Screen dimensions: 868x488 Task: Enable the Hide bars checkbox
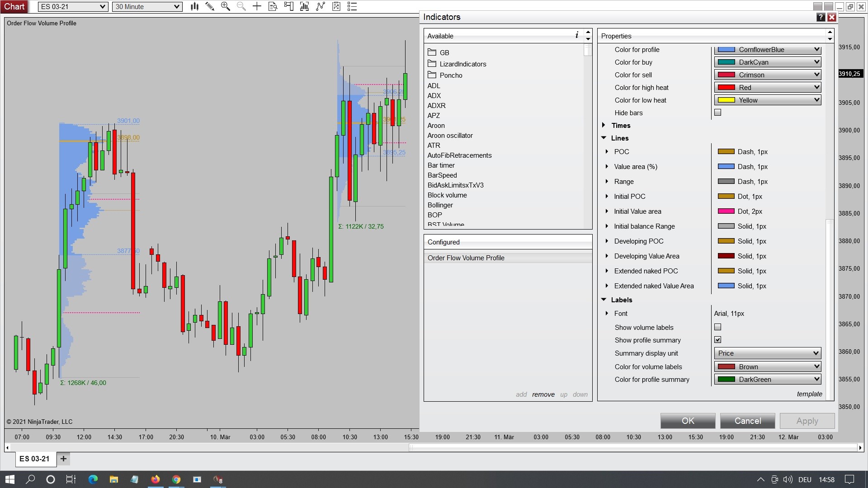click(x=717, y=113)
